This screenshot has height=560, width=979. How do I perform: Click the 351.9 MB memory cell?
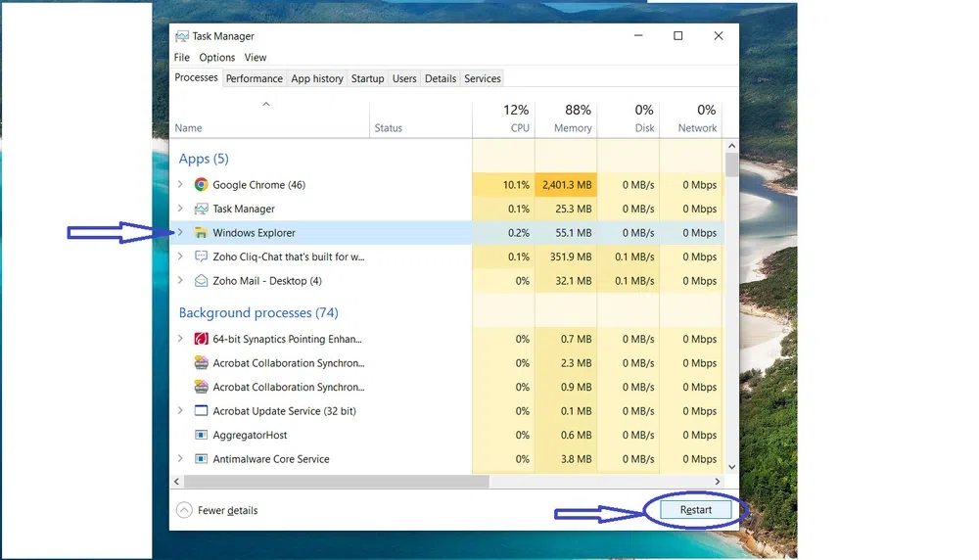coord(566,257)
